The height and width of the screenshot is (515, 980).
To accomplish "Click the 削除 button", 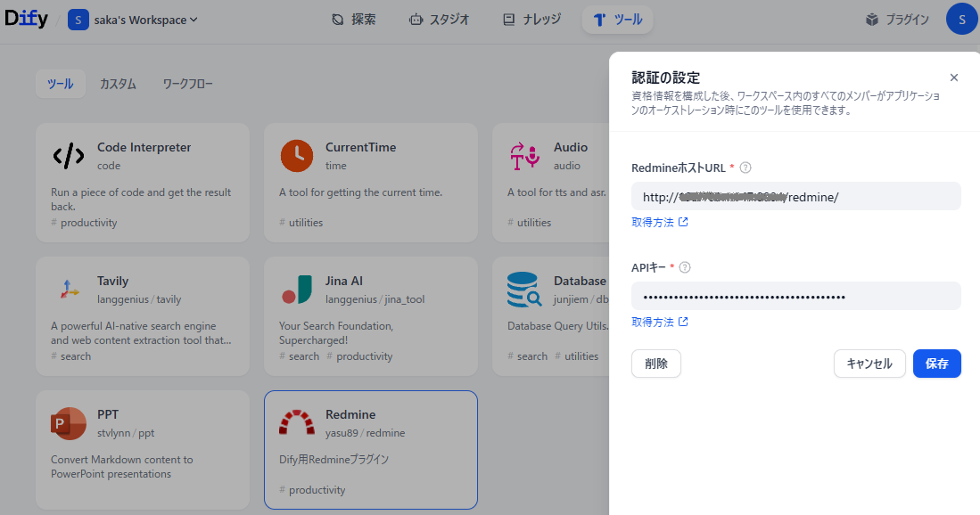I will [x=656, y=364].
